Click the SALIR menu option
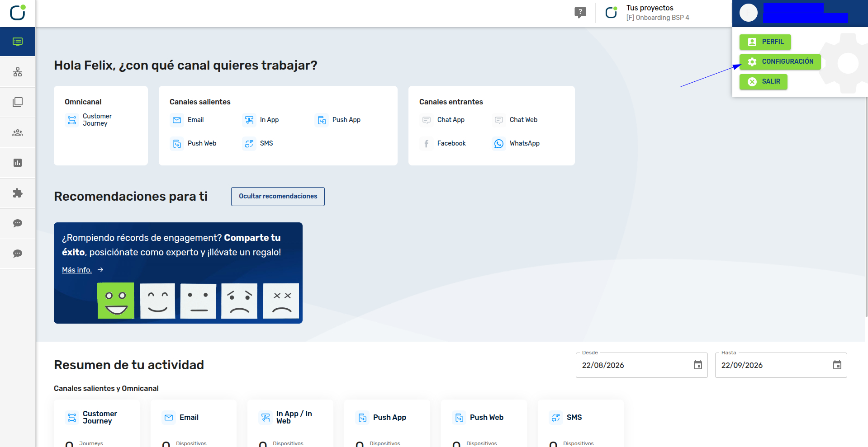The image size is (868, 447). pos(764,81)
